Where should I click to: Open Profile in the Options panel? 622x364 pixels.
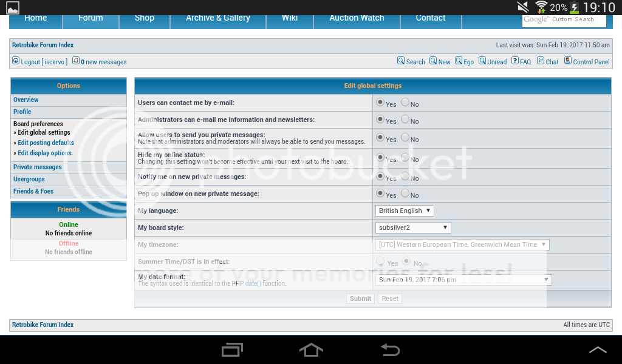[22, 112]
